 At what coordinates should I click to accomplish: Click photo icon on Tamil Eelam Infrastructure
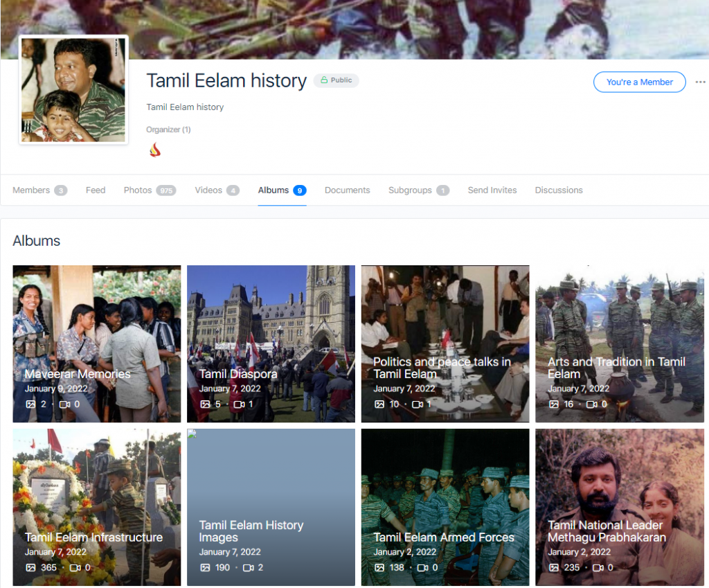coord(30,567)
